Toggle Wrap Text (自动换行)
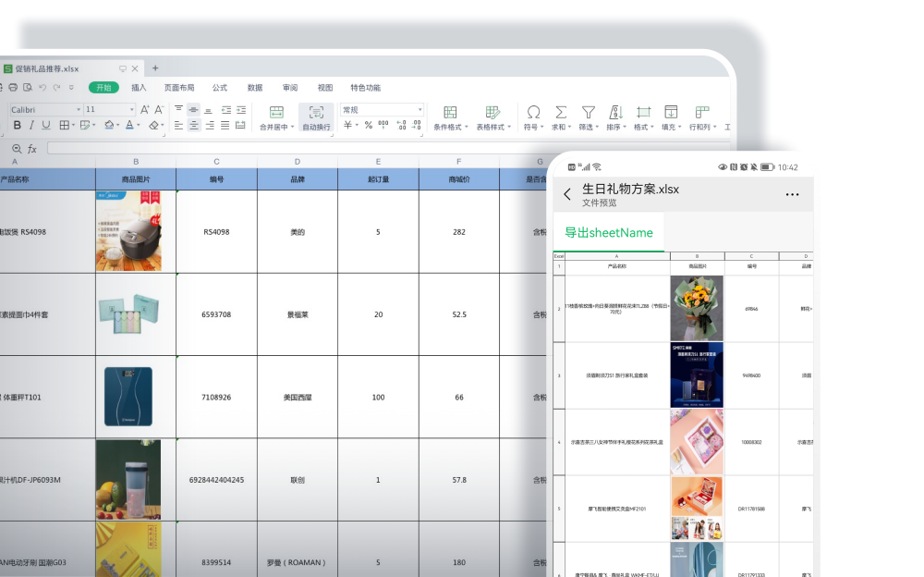The width and height of the screenshot is (924, 577). click(316, 117)
